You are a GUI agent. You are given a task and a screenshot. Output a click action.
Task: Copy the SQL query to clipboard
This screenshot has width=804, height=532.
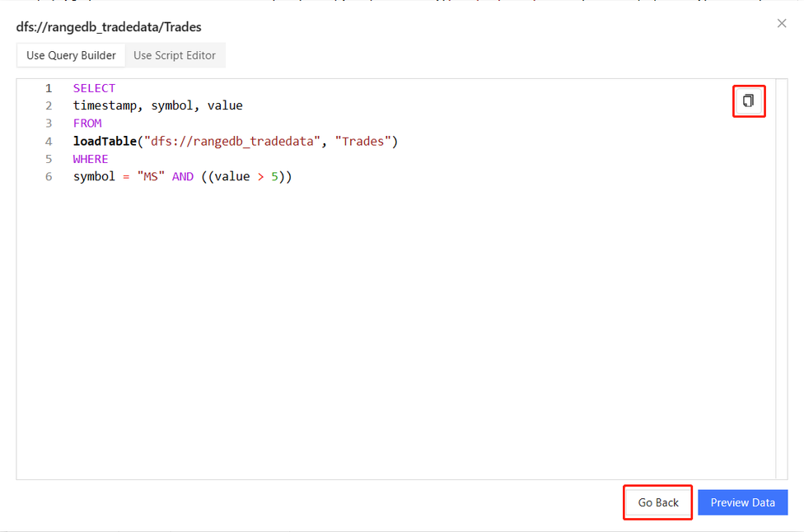[x=748, y=101]
